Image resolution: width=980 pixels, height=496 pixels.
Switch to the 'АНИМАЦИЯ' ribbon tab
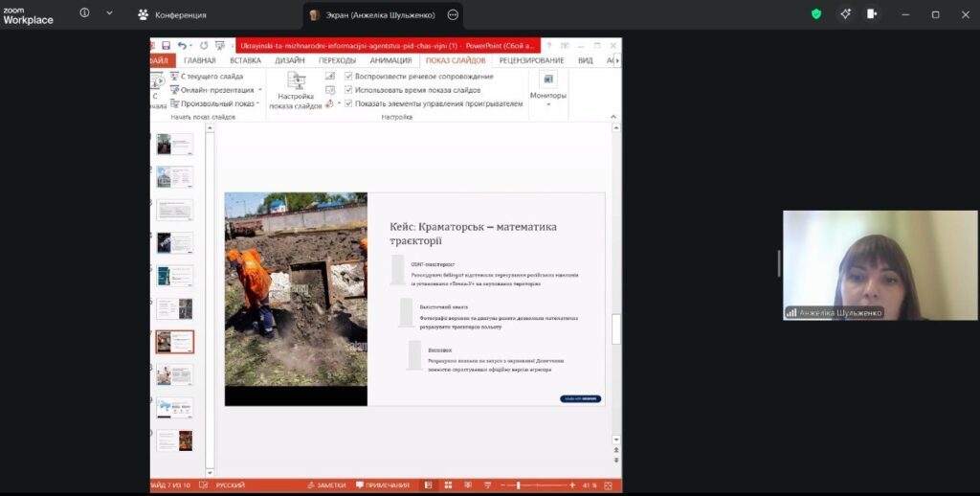point(390,60)
